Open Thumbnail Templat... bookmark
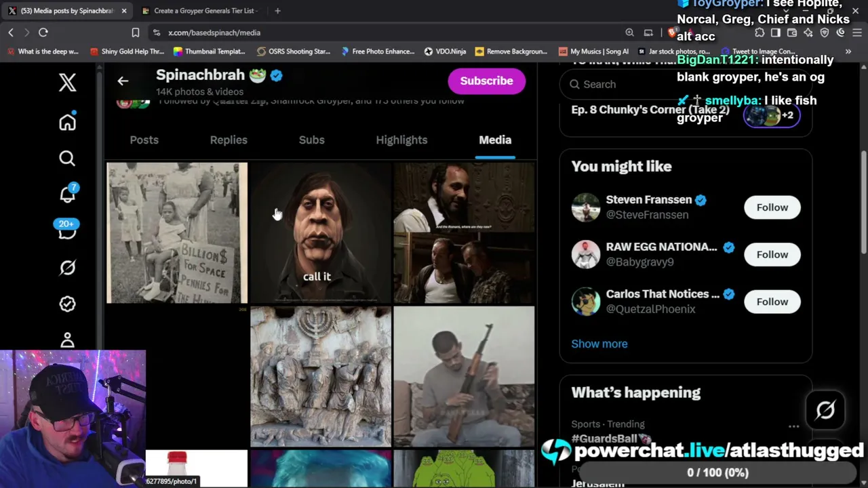The width and height of the screenshot is (868, 488). click(x=210, y=52)
